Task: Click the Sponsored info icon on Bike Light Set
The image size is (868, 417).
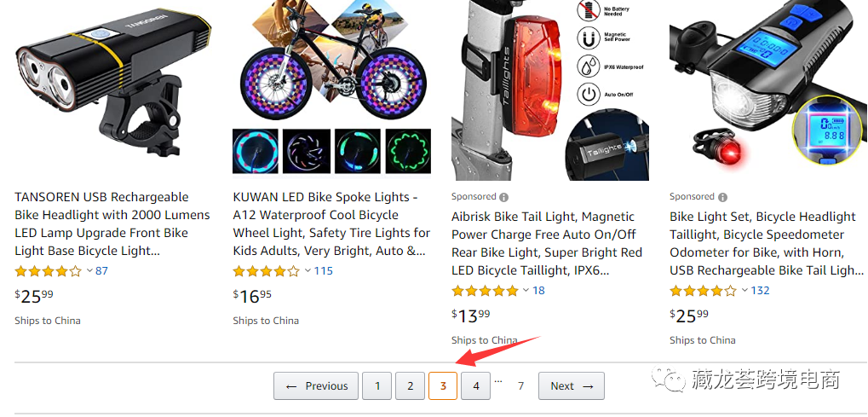Action: 723,197
